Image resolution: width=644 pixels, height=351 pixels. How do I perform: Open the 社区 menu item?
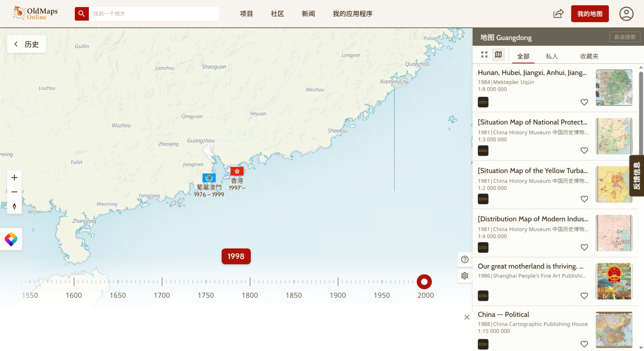coord(277,14)
